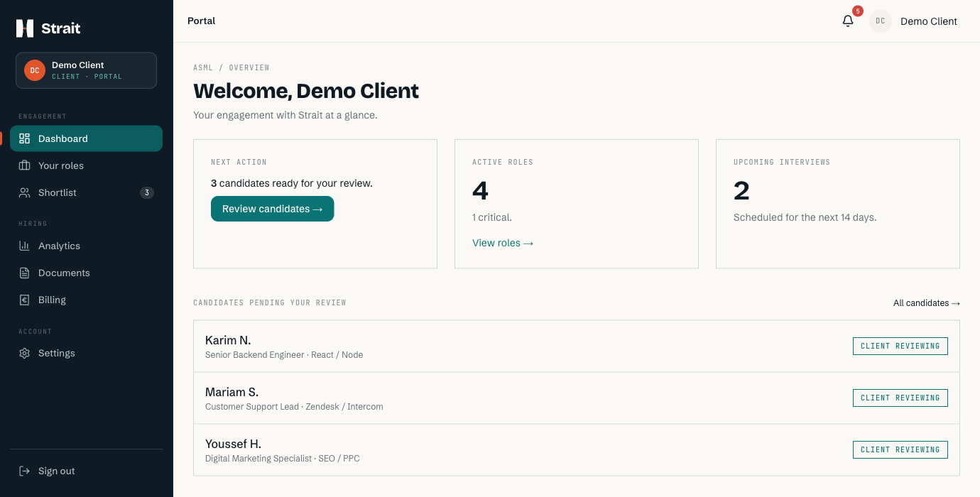Screen dimensions: 980x497
Task: Open Shortlist in the sidebar
Action: 86,192
